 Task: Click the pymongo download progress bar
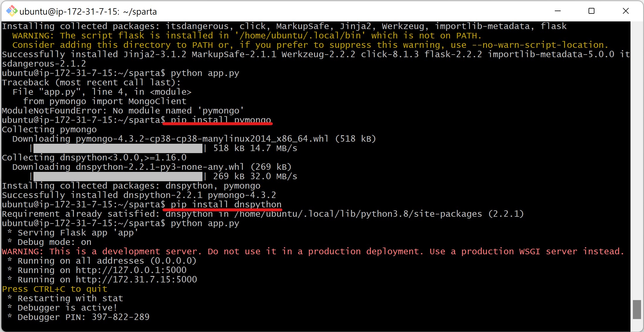pos(118,148)
